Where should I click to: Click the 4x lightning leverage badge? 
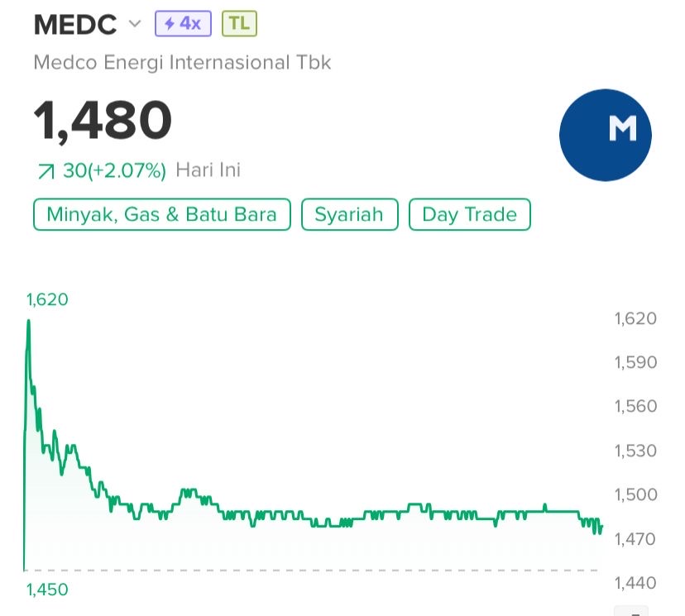point(183,24)
